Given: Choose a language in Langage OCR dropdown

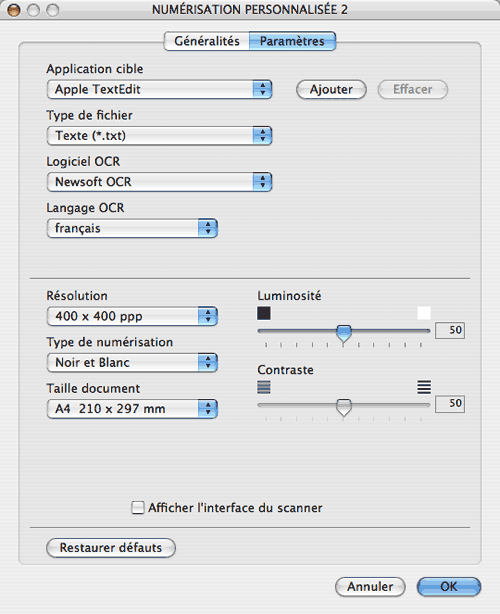Looking at the screenshot, I should click(x=132, y=228).
